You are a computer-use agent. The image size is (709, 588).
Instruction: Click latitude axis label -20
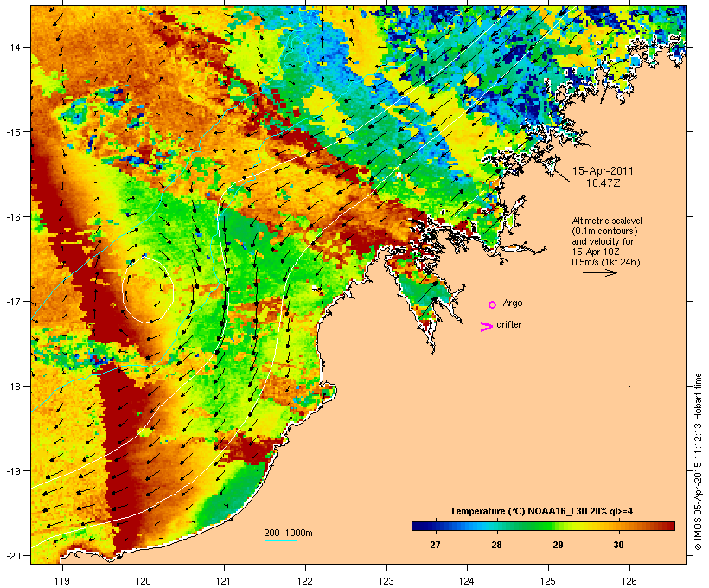pyautogui.click(x=12, y=555)
